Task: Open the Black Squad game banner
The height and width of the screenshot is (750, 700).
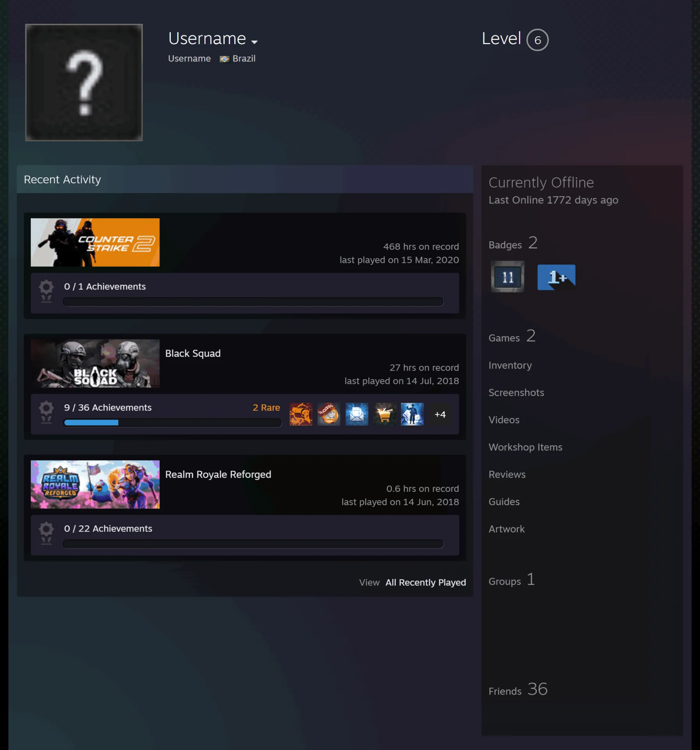Action: click(x=95, y=363)
